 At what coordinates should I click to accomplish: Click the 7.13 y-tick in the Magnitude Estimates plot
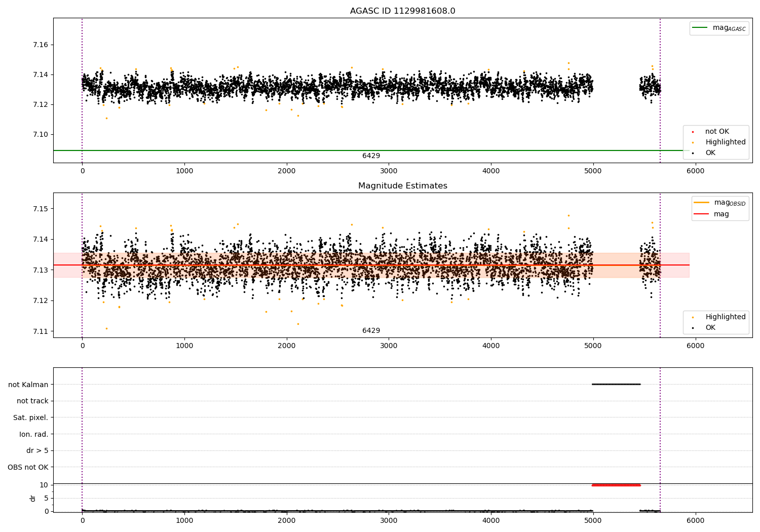coord(41,270)
